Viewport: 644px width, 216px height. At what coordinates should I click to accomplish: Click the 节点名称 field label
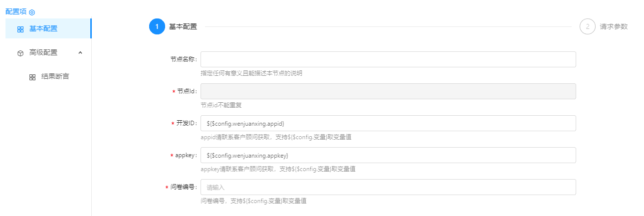[x=183, y=59]
